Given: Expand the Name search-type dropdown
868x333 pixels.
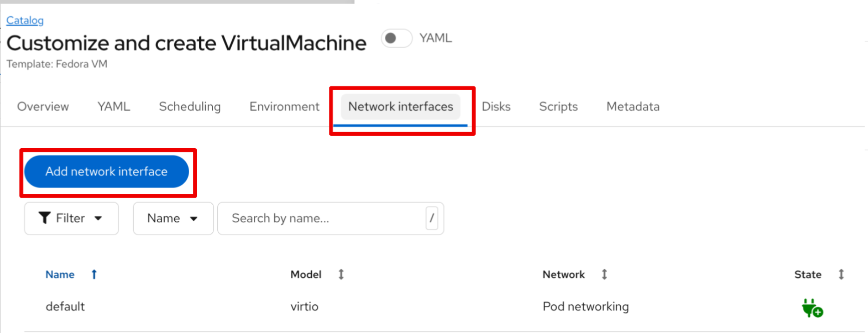Looking at the screenshot, I should coord(172,218).
